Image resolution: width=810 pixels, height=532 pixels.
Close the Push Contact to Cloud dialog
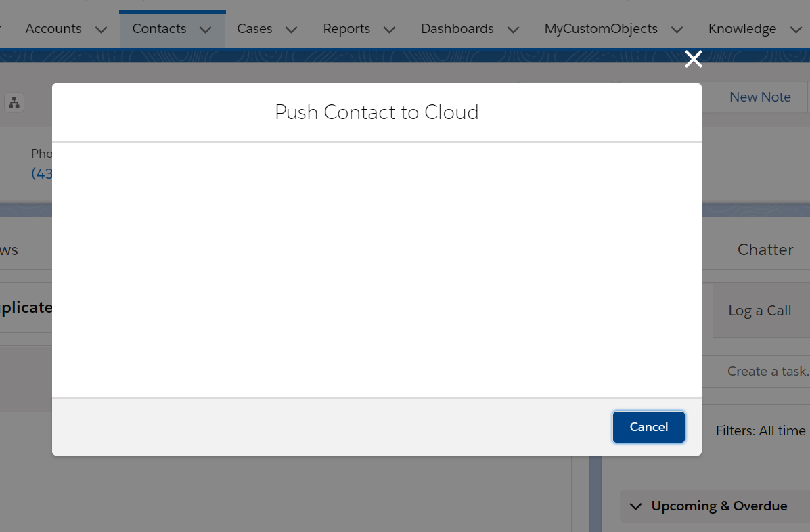[693, 60]
